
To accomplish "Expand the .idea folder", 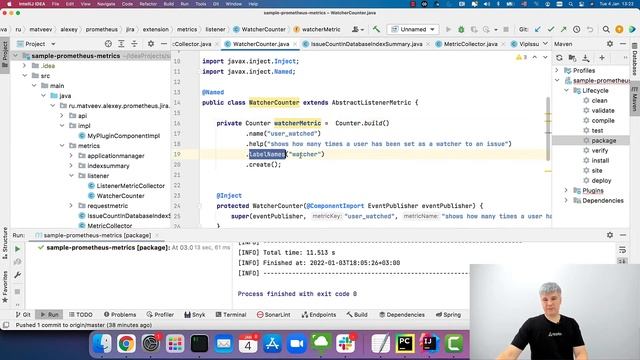I will click(24, 66).
